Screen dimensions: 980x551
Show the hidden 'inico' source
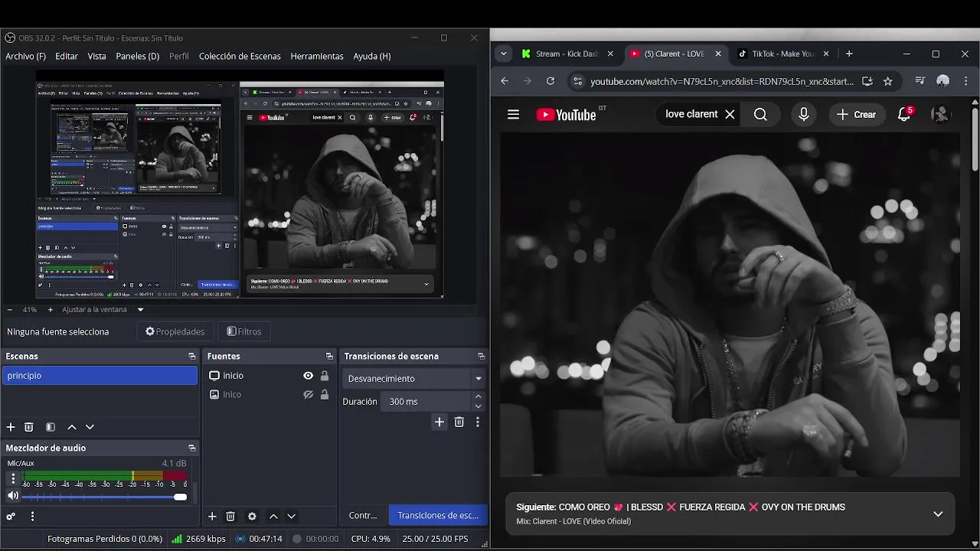coord(308,395)
